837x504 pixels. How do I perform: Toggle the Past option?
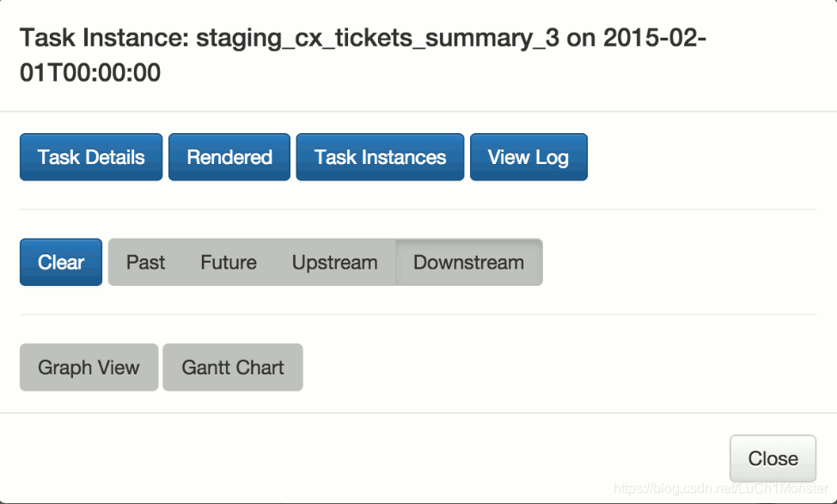coord(146,262)
